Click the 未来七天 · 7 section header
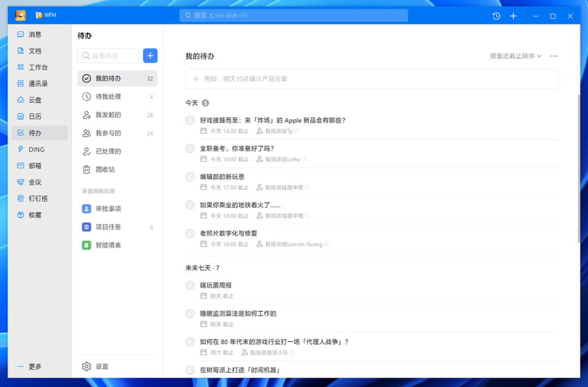Image resolution: width=588 pixels, height=387 pixels. [x=202, y=268]
